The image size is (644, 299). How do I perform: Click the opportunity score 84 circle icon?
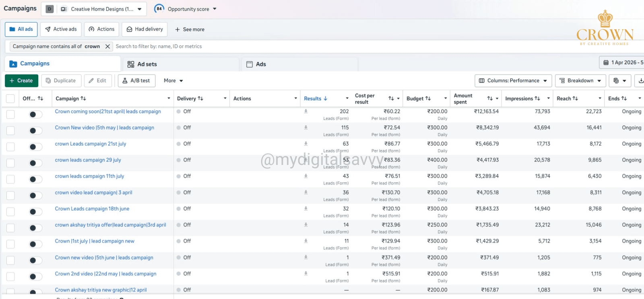click(159, 8)
